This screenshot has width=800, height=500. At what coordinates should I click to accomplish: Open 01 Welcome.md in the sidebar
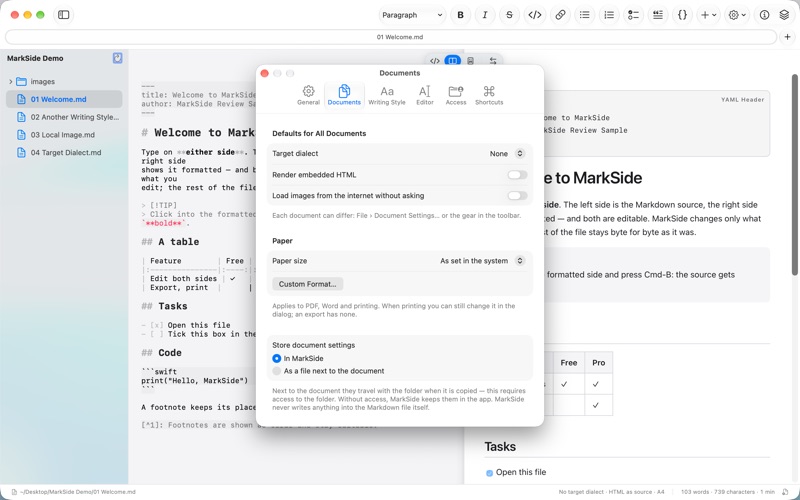[x=64, y=99]
